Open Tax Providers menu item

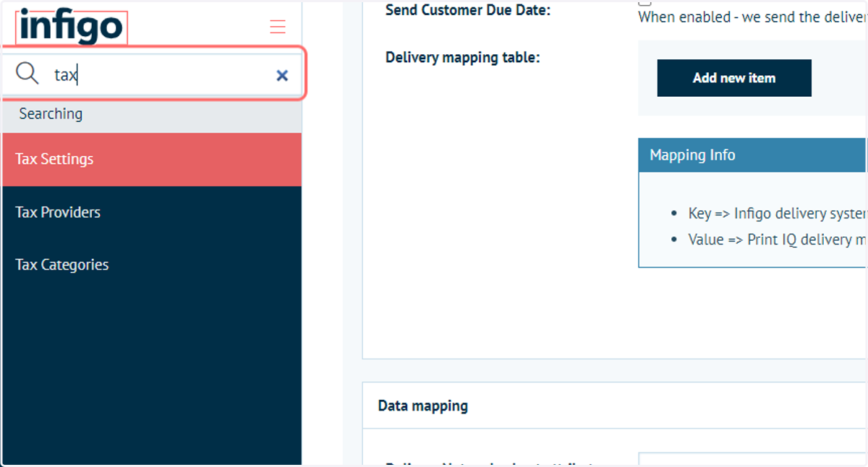pos(152,212)
